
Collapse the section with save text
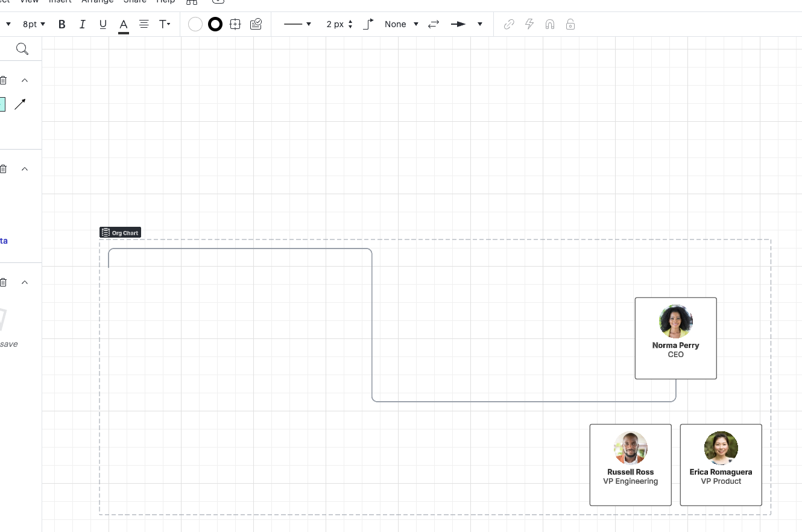pyautogui.click(x=25, y=282)
